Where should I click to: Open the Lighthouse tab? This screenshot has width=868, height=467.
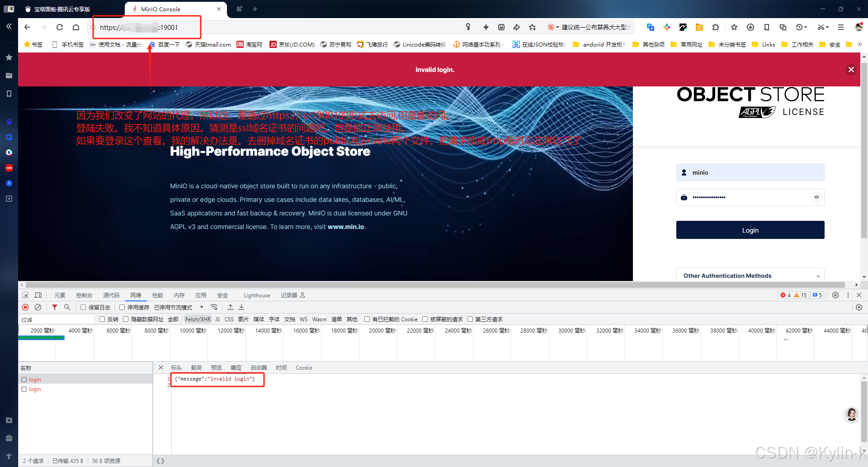pos(257,295)
